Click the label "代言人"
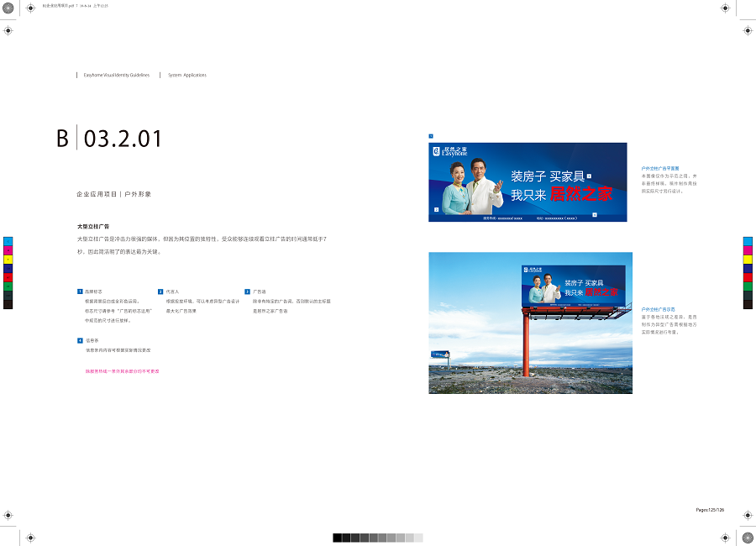Viewport: 756px width, 546px height. click(x=172, y=291)
